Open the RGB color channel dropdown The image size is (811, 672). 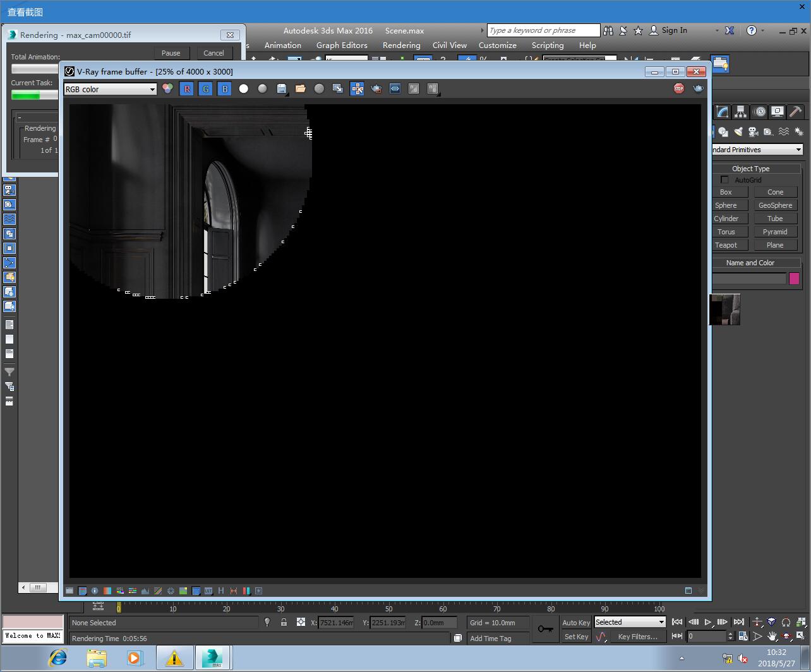click(x=110, y=89)
